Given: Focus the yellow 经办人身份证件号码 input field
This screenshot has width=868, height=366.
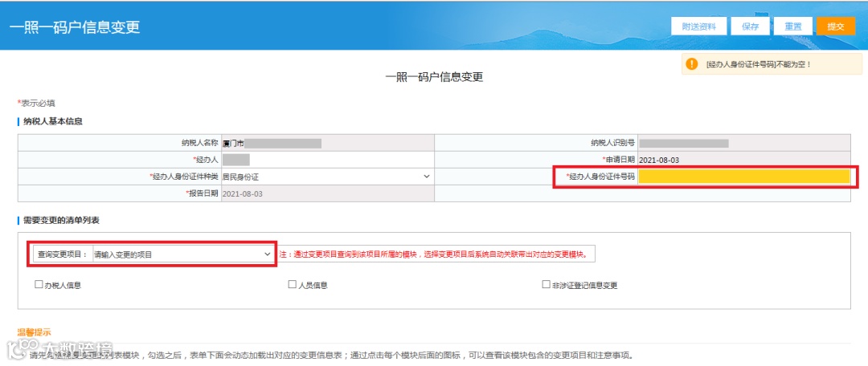Looking at the screenshot, I should 744,177.
